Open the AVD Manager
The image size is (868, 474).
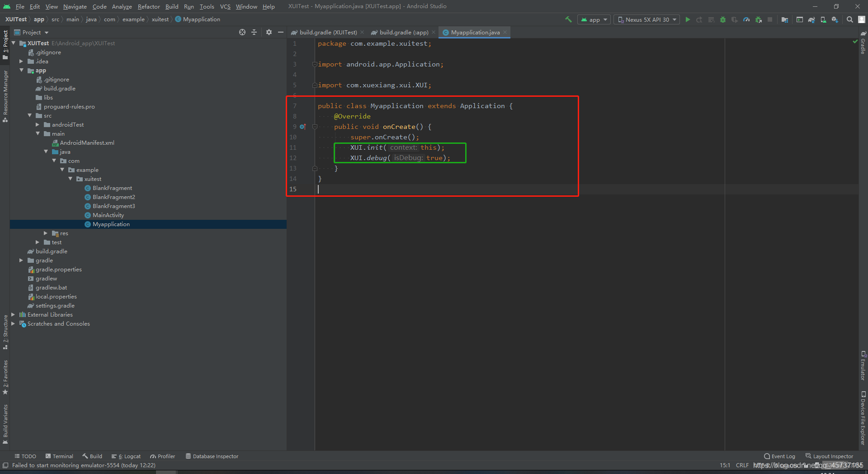(x=823, y=19)
